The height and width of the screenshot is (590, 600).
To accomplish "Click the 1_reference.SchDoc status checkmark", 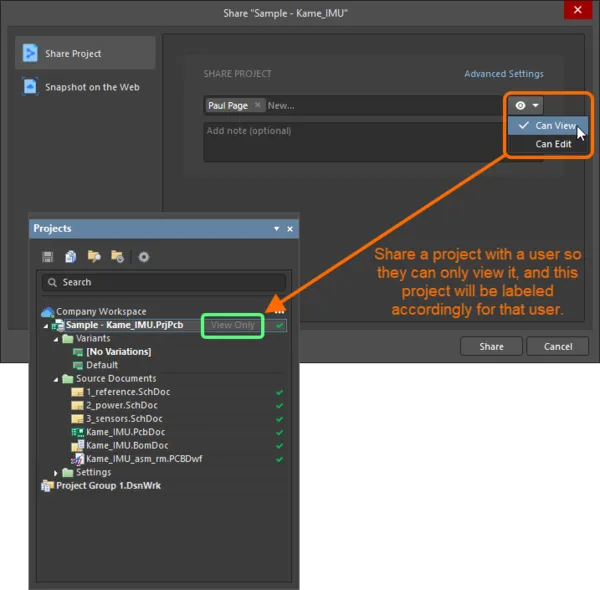I will 280,392.
